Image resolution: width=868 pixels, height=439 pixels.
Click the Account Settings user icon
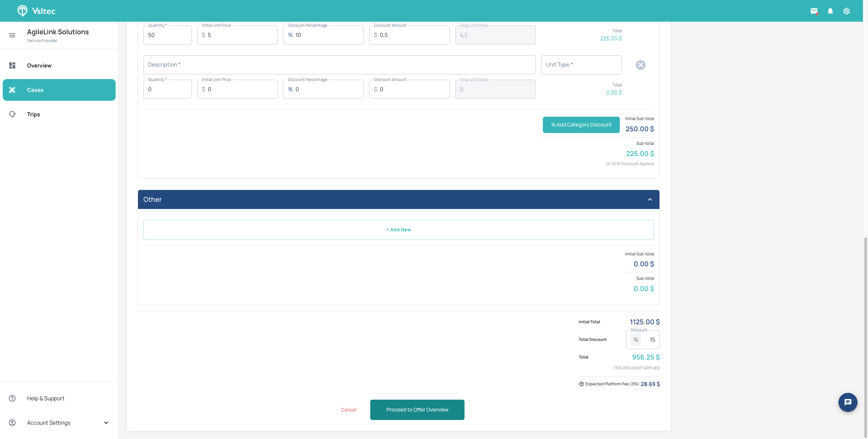12,423
